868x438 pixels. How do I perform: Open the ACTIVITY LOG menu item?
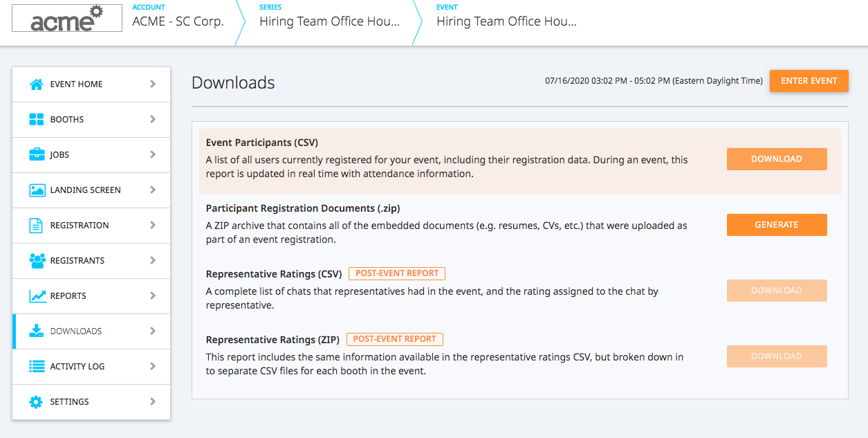[x=91, y=367]
